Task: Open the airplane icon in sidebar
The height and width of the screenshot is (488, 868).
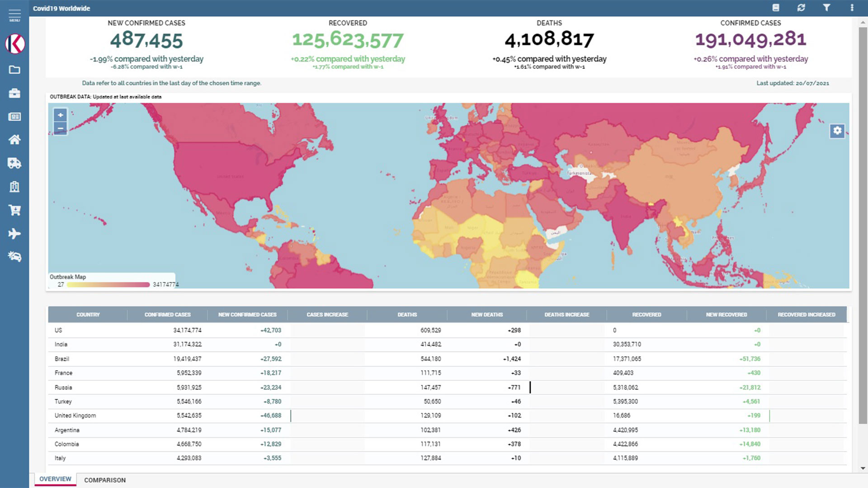Action: pos(14,234)
